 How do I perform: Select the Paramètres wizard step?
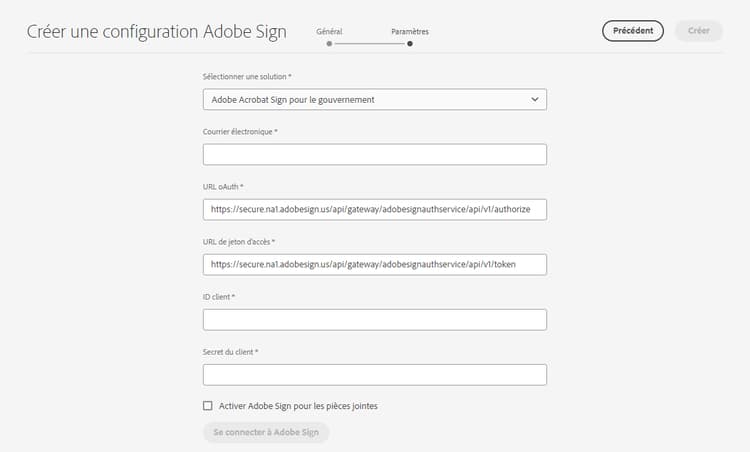coord(410,32)
